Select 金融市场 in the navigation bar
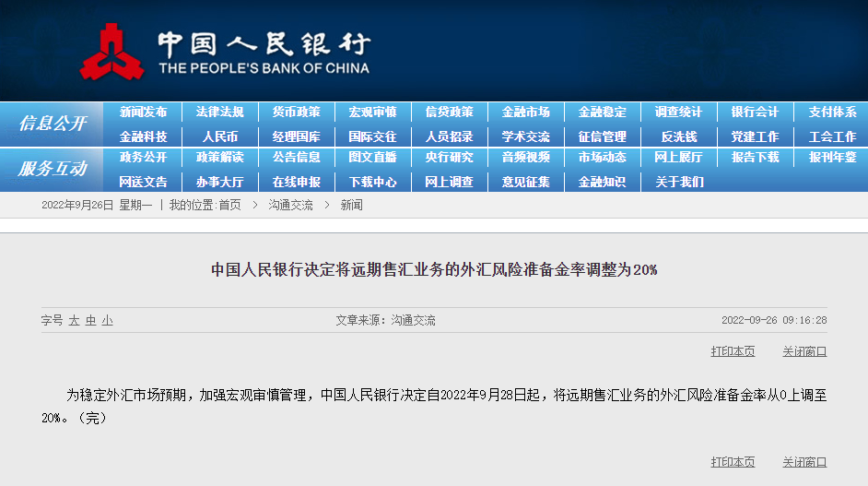Viewport: 868px width, 486px height. [x=526, y=113]
